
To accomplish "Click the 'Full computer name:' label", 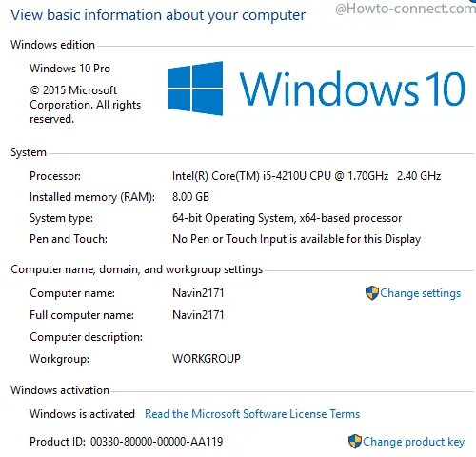I will 82,315.
